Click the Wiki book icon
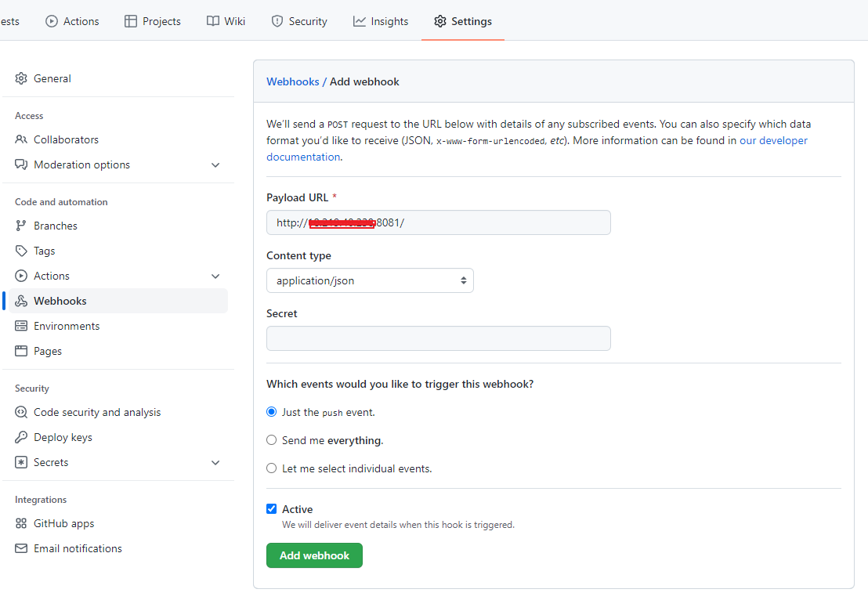The image size is (868, 600). pyautogui.click(x=212, y=21)
